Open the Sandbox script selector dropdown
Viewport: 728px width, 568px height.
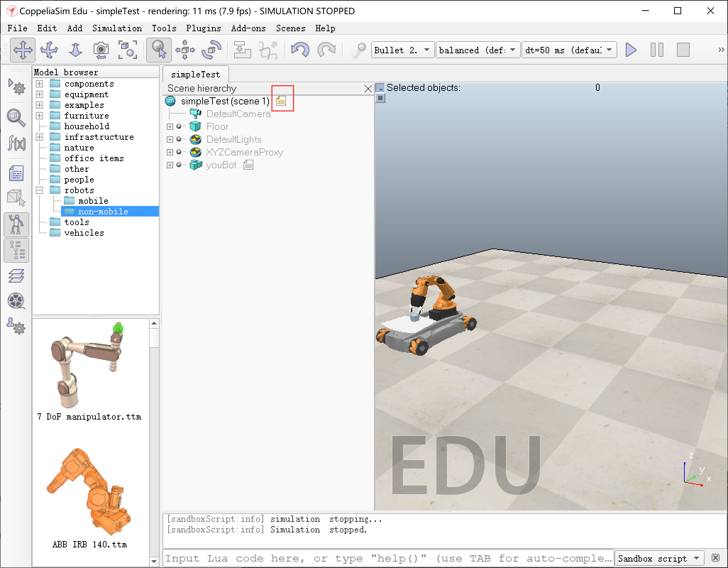click(659, 558)
